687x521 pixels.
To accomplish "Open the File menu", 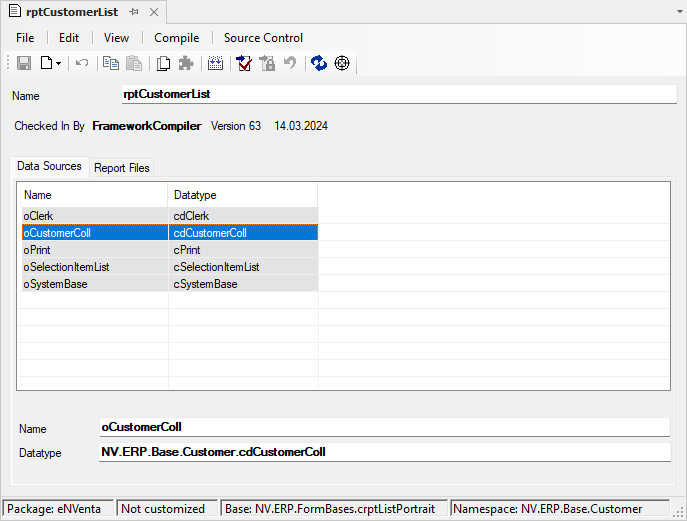I will point(25,38).
